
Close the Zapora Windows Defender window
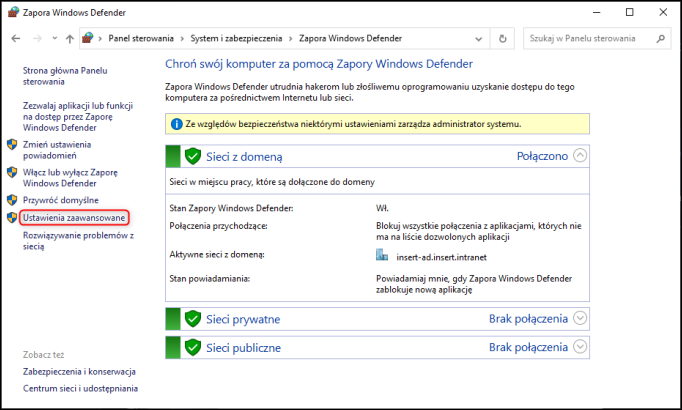coord(663,12)
